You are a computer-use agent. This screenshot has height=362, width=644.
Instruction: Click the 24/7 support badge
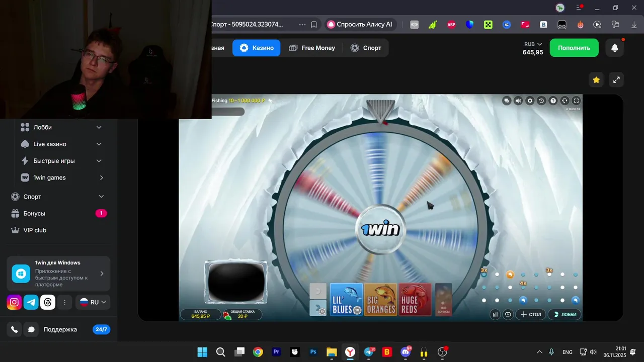(x=101, y=329)
